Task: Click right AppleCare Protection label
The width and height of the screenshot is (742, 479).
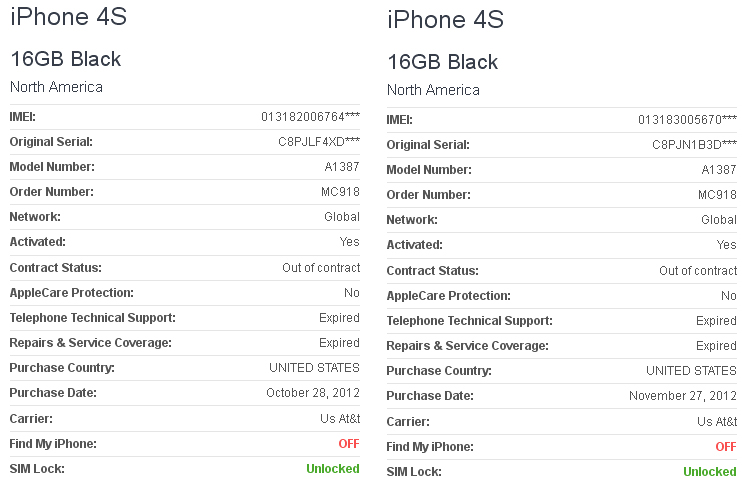Action: (x=449, y=296)
